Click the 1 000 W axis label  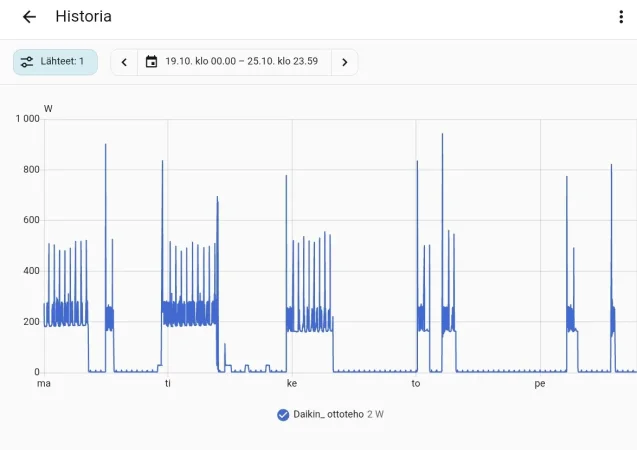[28, 119]
